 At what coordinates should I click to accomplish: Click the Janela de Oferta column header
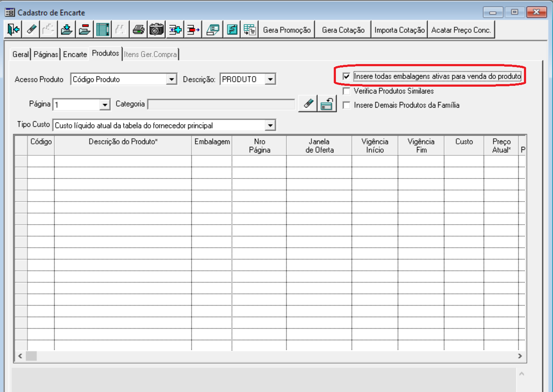click(319, 146)
